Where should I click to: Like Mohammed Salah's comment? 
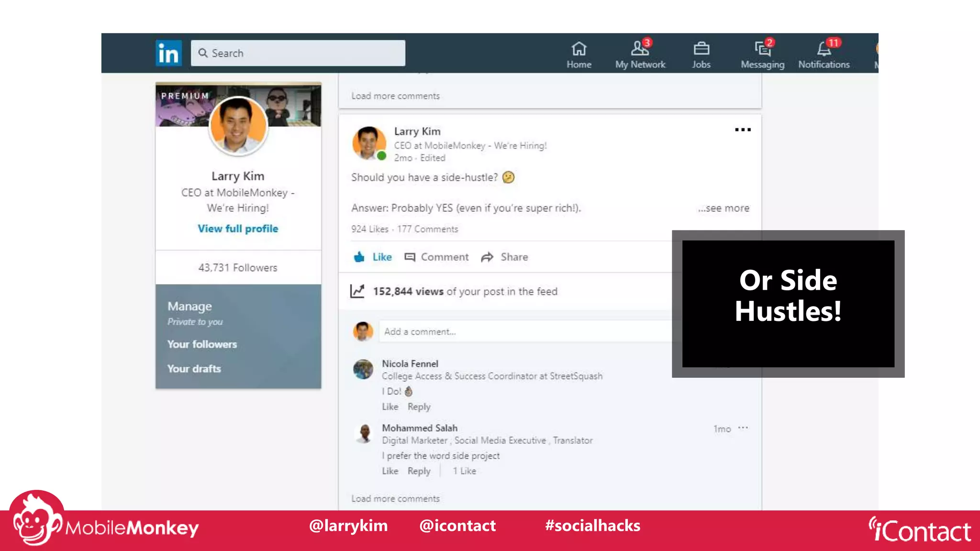[390, 471]
